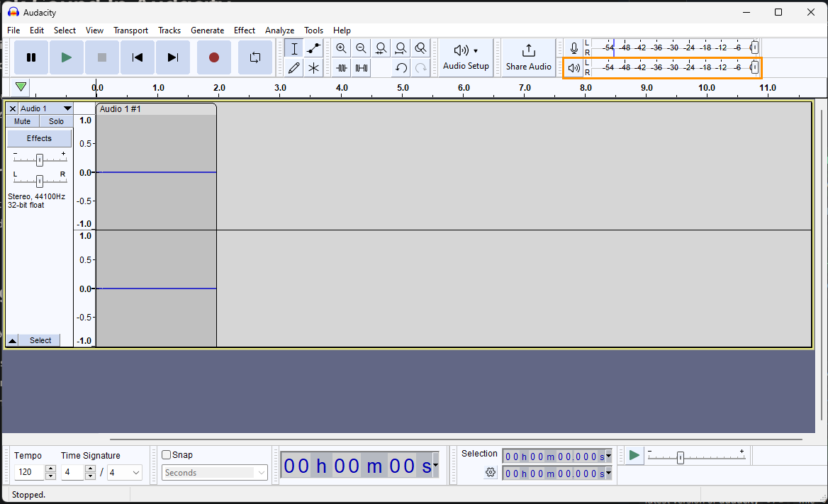Click Fit project to width icon
Image resolution: width=828 pixels, height=504 pixels.
401,49
